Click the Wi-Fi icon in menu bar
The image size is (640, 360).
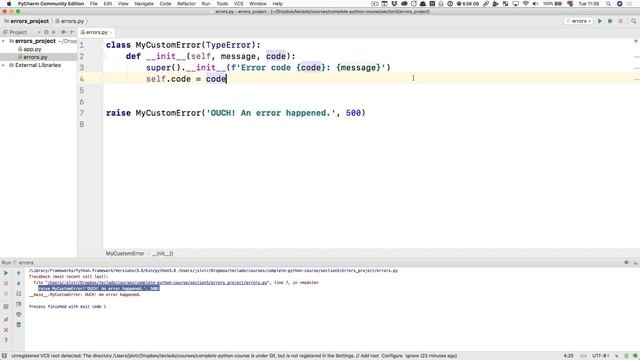pos(526,4)
